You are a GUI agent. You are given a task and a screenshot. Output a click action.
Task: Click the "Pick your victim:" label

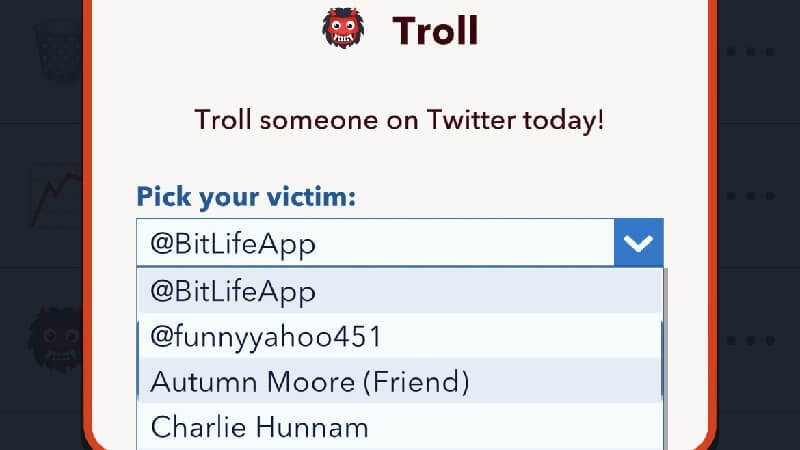pos(246,196)
